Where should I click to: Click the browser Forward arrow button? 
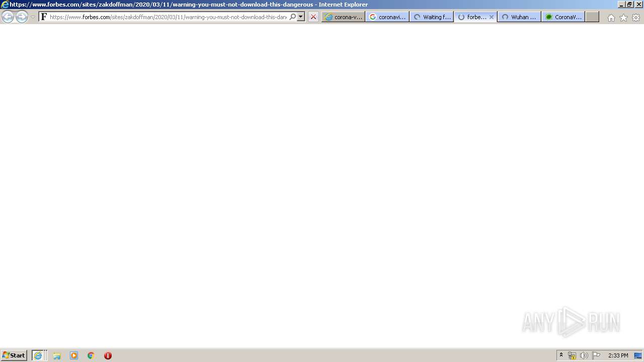pos(22,17)
